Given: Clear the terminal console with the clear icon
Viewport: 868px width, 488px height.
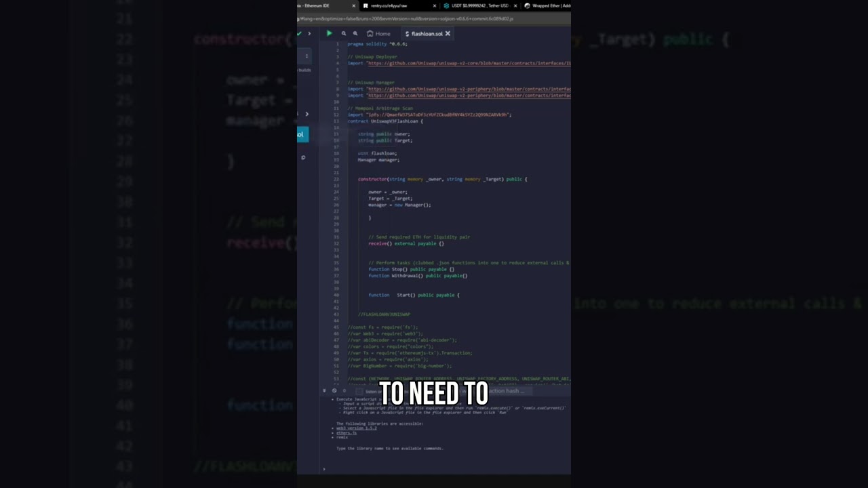Looking at the screenshot, I should [334, 390].
